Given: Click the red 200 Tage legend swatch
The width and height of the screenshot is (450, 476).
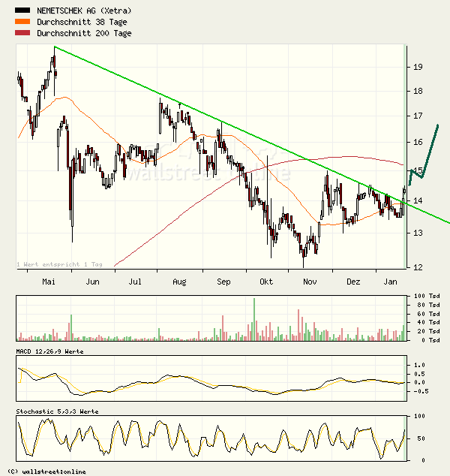Looking at the screenshot, I should pyautogui.click(x=22, y=34).
